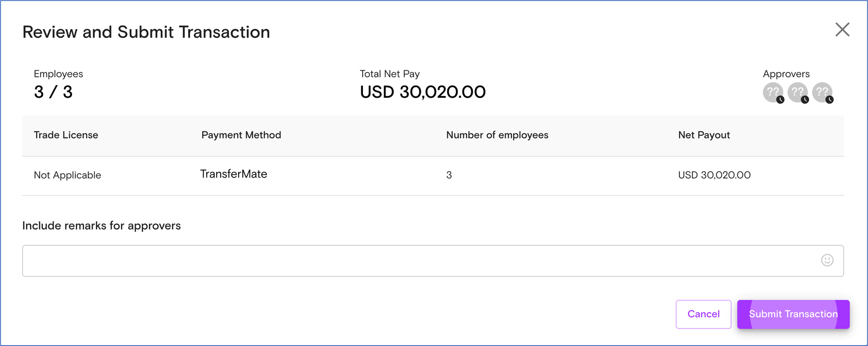Click the Payment Method column header
The width and height of the screenshot is (868, 346).
(x=241, y=135)
